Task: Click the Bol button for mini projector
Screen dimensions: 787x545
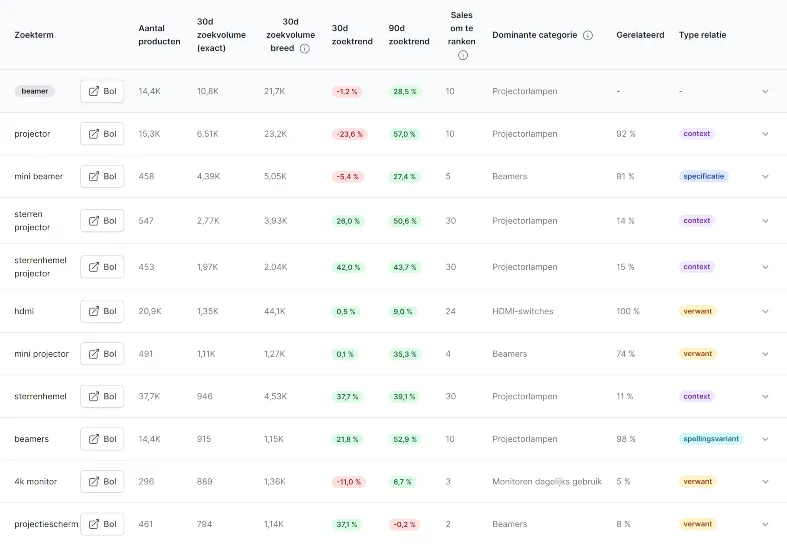Action: [x=102, y=354]
